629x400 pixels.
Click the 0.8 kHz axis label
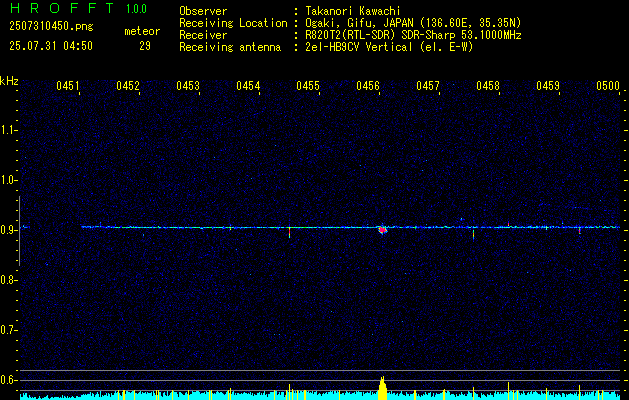point(8,280)
